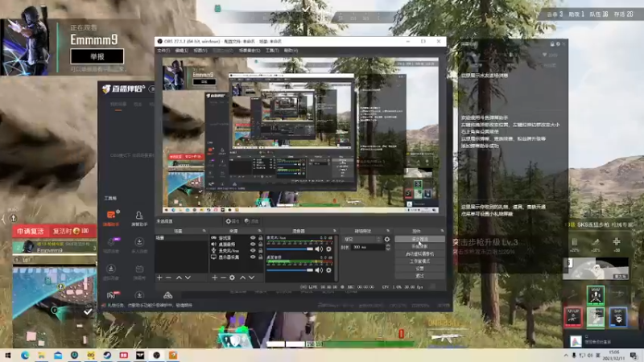Open the 渐变 transition type dropdown
Screen dimensions: 644x362
tap(361, 239)
